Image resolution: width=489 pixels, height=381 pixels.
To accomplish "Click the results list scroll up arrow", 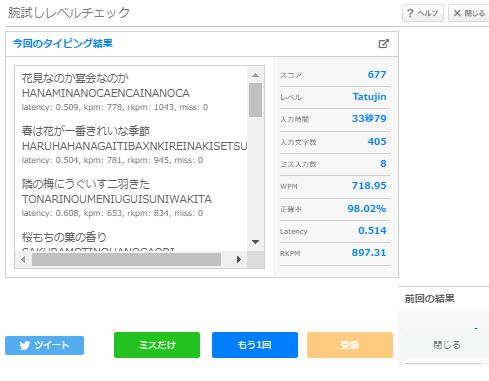I will 255,75.
